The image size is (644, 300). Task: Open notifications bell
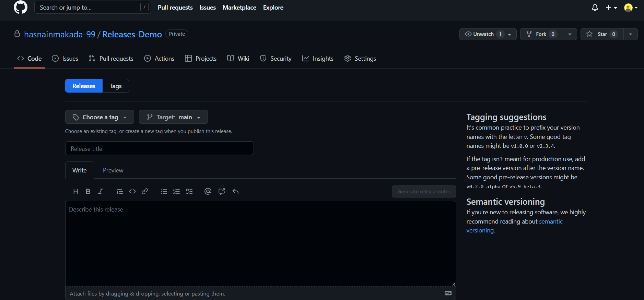point(595,8)
